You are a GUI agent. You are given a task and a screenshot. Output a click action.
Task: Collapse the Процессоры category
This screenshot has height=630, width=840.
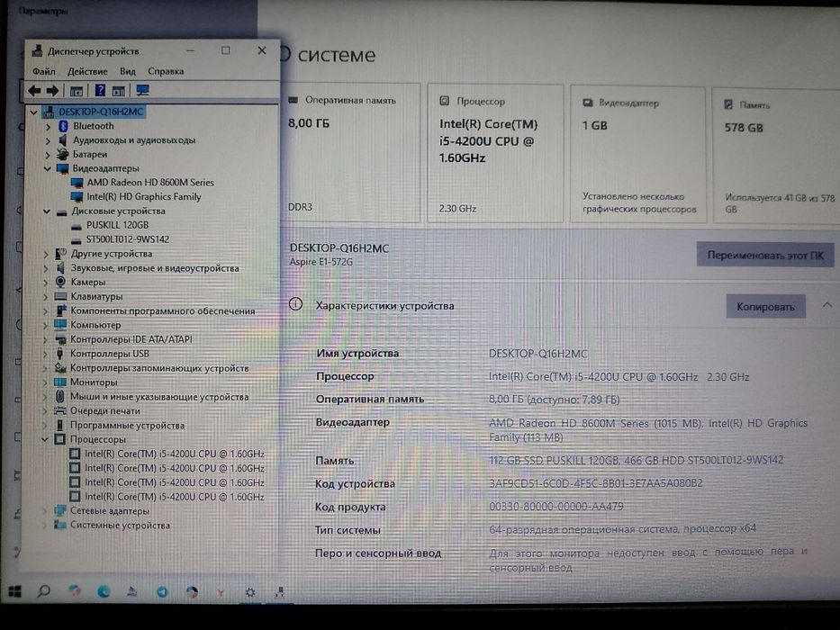[x=45, y=439]
